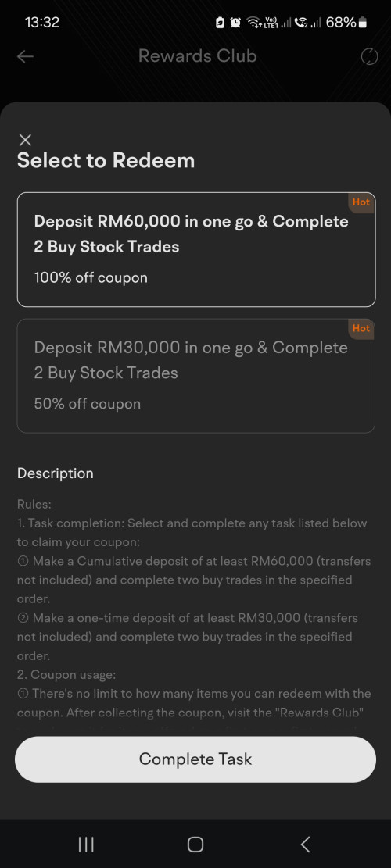391x868 pixels.
Task: Tap the alarm icon in status bar
Action: coord(236,23)
